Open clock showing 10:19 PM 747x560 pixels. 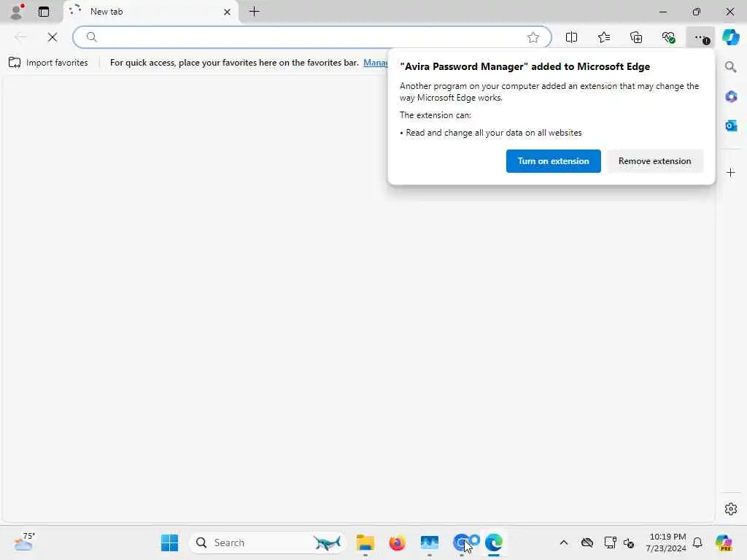coord(665,542)
